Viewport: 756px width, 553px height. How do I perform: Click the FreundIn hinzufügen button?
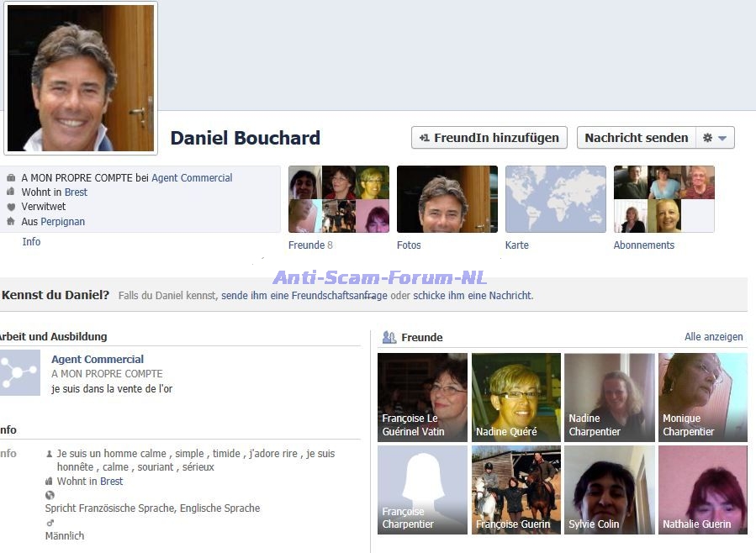click(x=489, y=138)
